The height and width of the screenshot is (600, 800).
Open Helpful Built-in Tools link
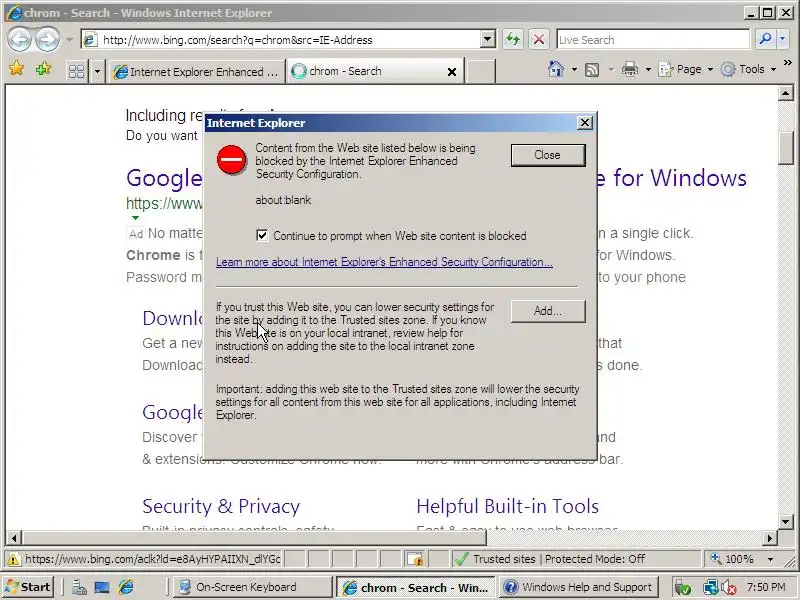(x=508, y=506)
